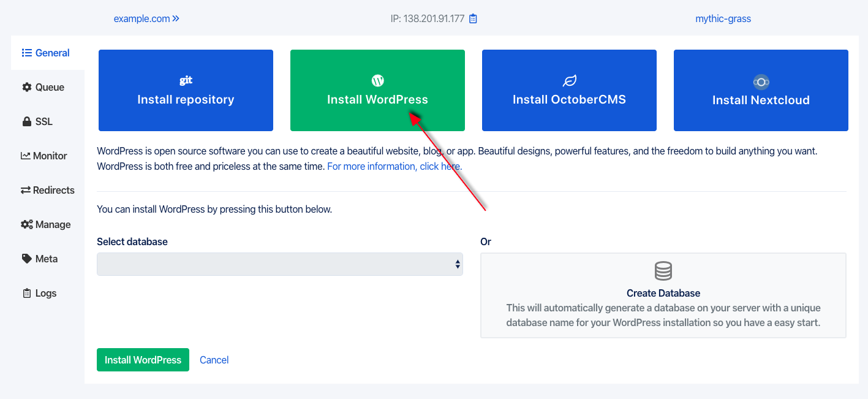Click the IP: 138.201.91.177 text

point(428,19)
